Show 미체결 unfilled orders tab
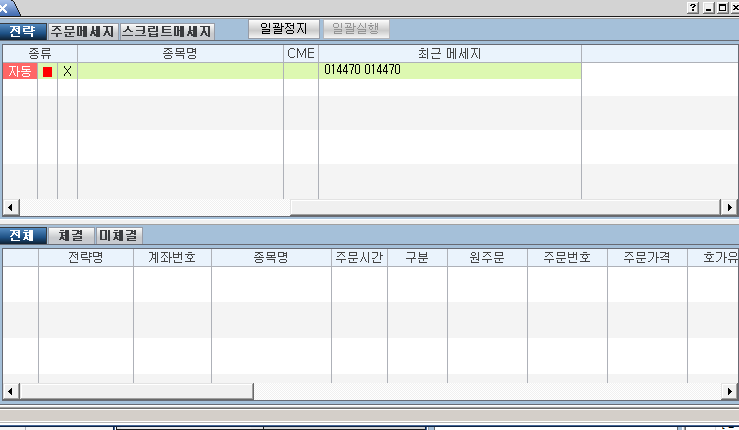Image resolution: width=739 pixels, height=430 pixels. pos(119,236)
